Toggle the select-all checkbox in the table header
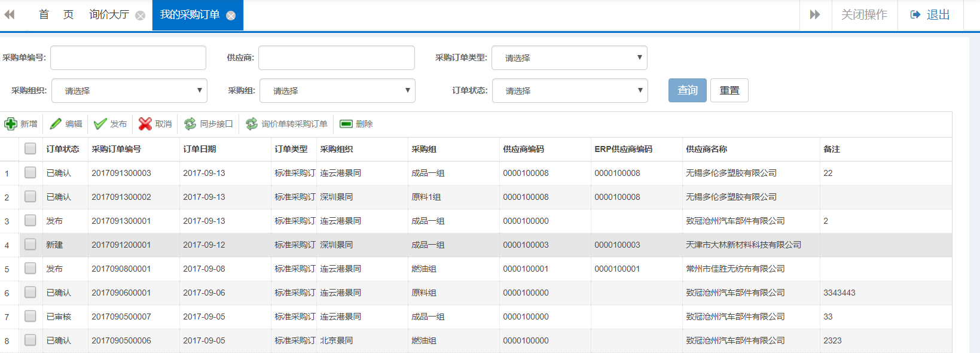The width and height of the screenshot is (980, 353). pos(30,148)
